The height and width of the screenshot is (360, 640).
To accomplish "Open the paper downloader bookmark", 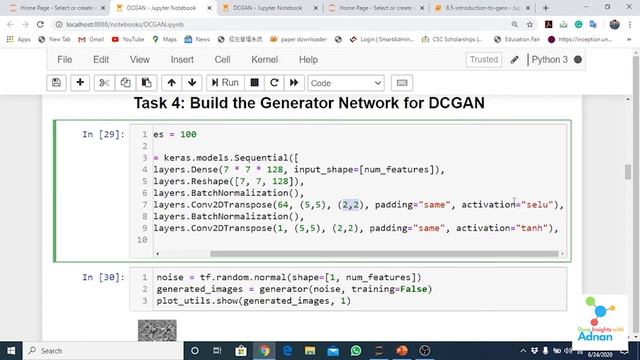I will tap(298, 39).
